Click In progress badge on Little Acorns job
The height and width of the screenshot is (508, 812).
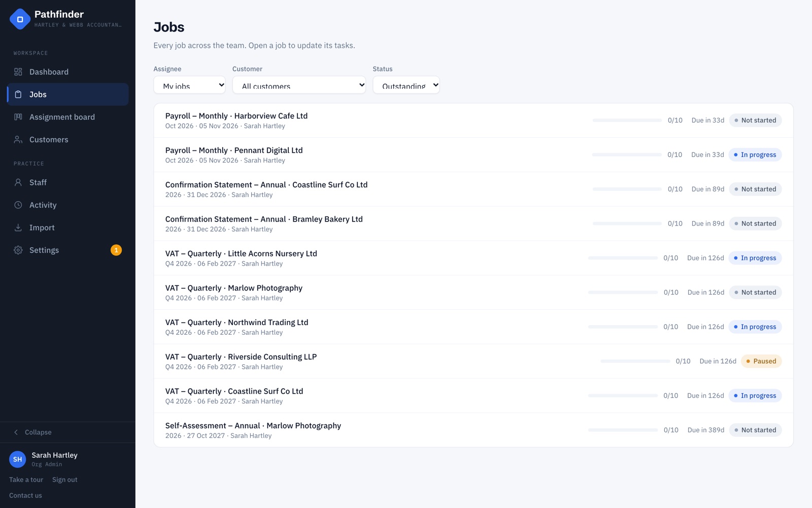(755, 258)
